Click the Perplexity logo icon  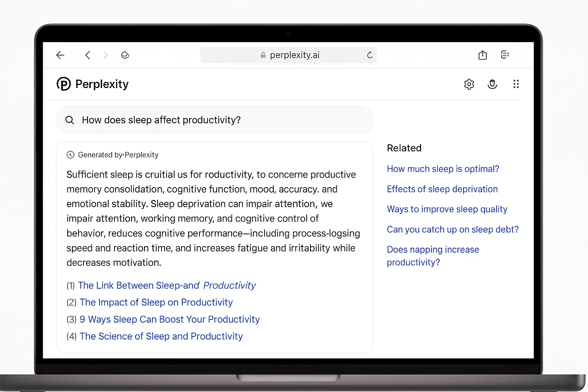pos(64,84)
